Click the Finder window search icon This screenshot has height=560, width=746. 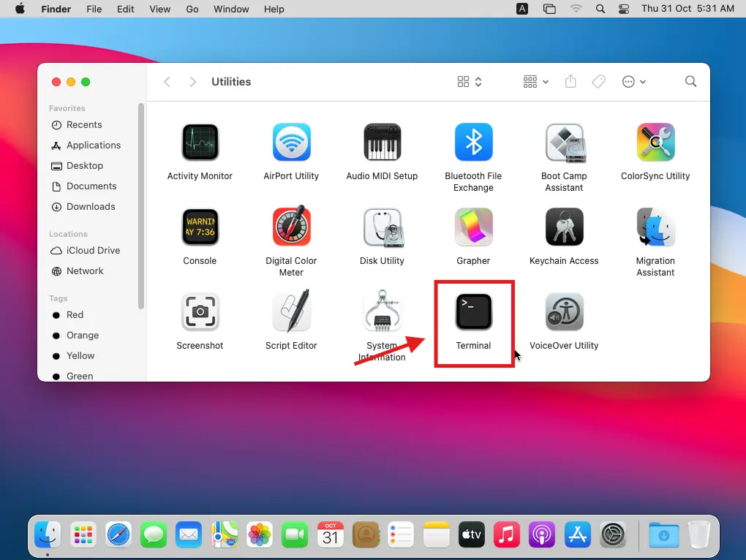coord(691,82)
